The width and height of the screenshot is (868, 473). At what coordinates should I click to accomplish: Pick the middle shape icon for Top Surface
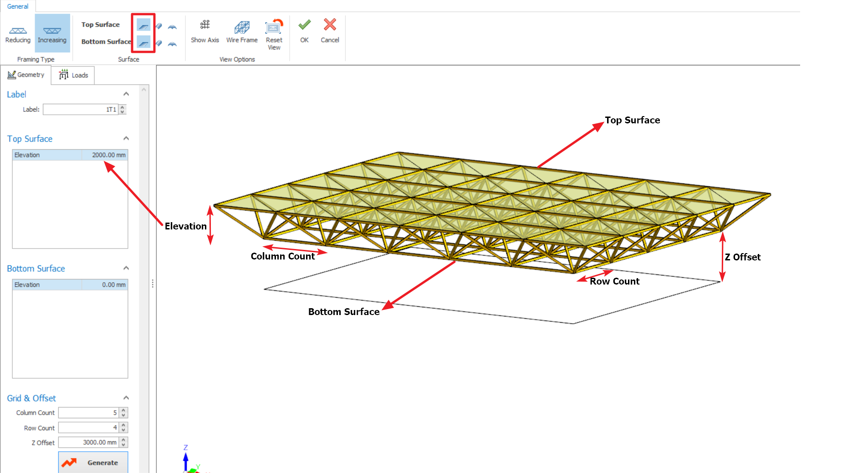coord(158,26)
